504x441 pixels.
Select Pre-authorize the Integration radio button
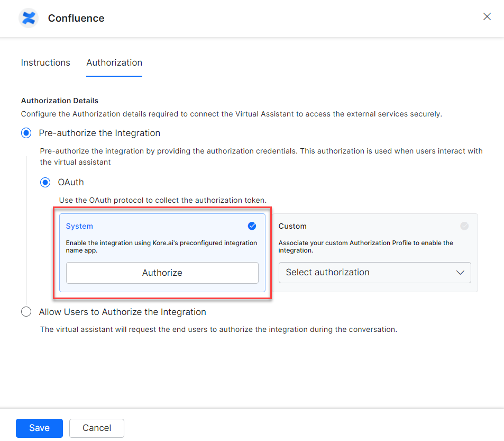pos(26,133)
